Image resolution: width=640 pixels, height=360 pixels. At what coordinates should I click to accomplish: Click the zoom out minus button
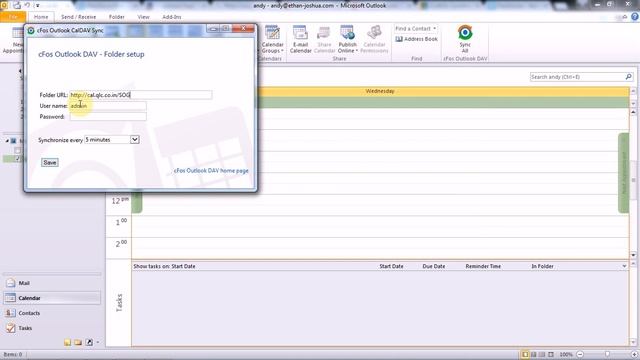580,354
